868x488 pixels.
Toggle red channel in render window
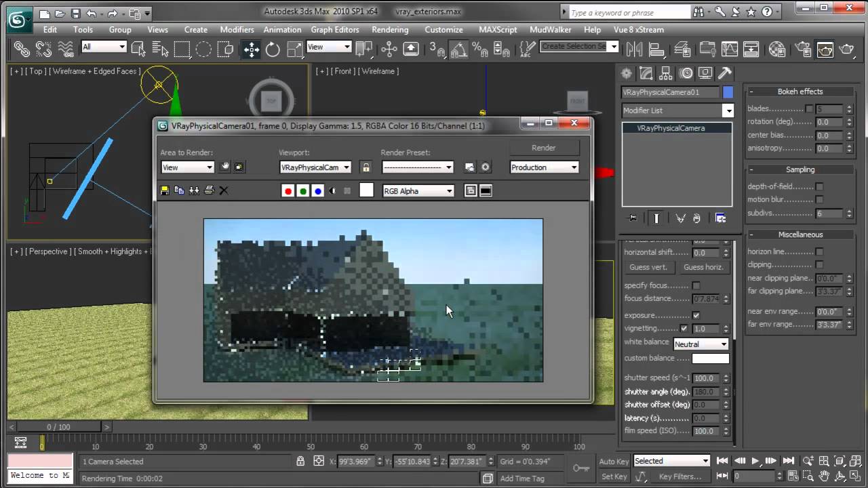pyautogui.click(x=288, y=191)
